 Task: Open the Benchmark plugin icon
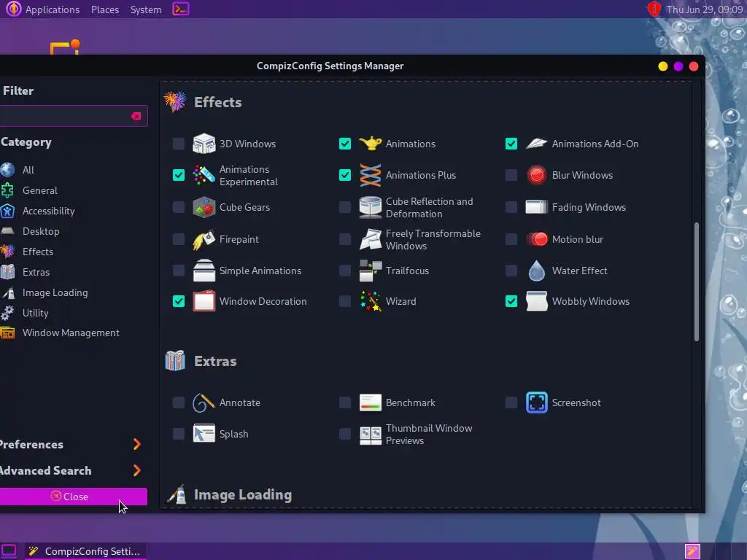coord(370,402)
